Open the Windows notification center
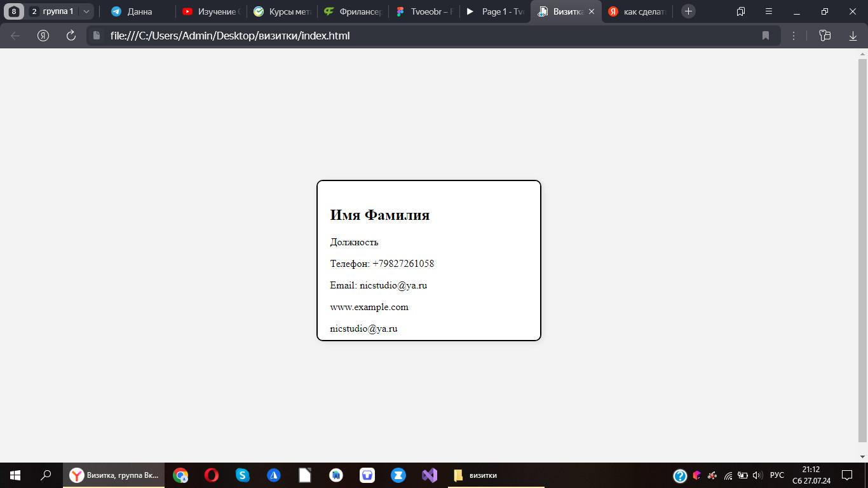This screenshot has height=488, width=868. click(x=847, y=475)
